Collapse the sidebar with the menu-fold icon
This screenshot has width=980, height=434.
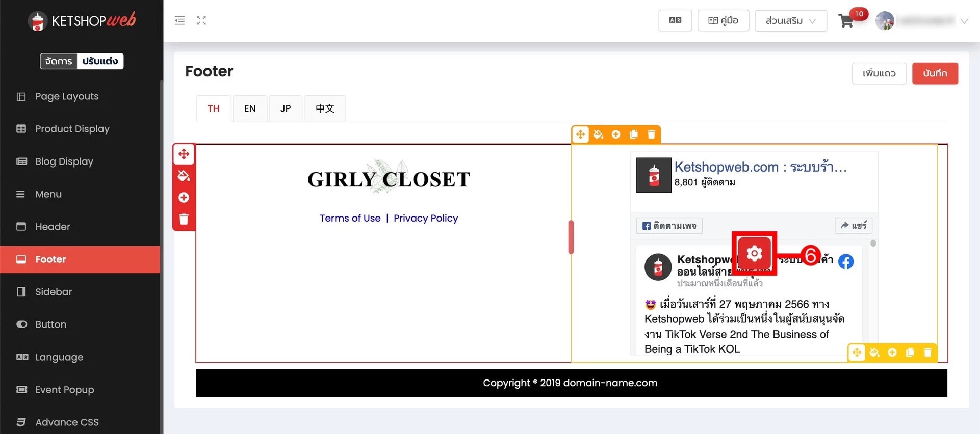click(179, 21)
